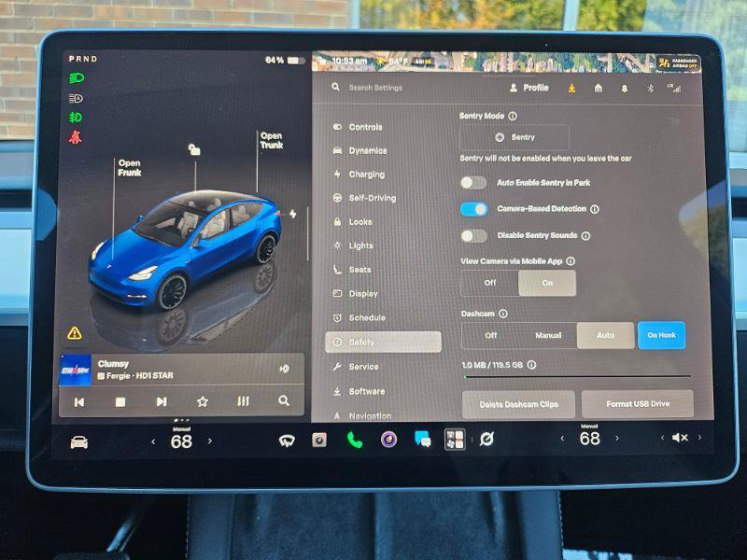Favorite the song with the star icon
The width and height of the screenshot is (747, 560).
(x=203, y=401)
